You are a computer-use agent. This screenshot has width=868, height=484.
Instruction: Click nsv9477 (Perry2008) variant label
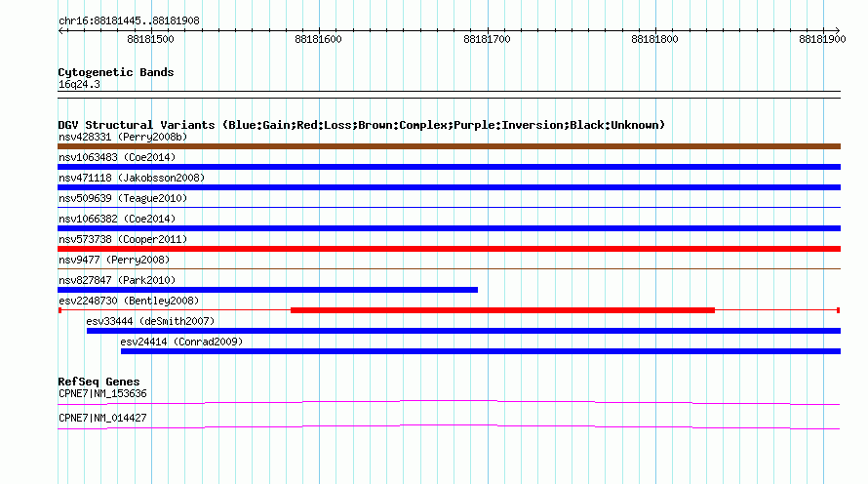tap(114, 260)
